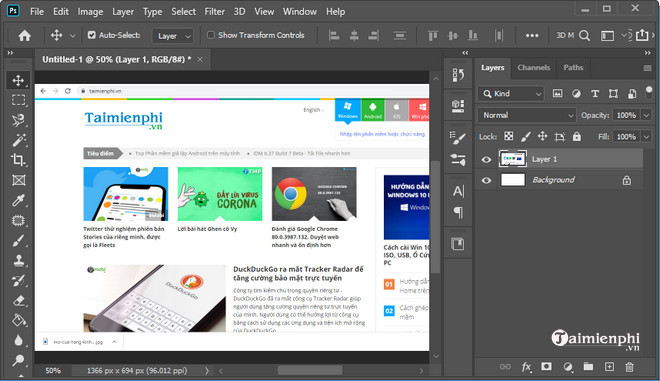Viewport: 660px width, 381px height.
Task: Toggle the Auto-Select checkbox
Action: tap(92, 35)
